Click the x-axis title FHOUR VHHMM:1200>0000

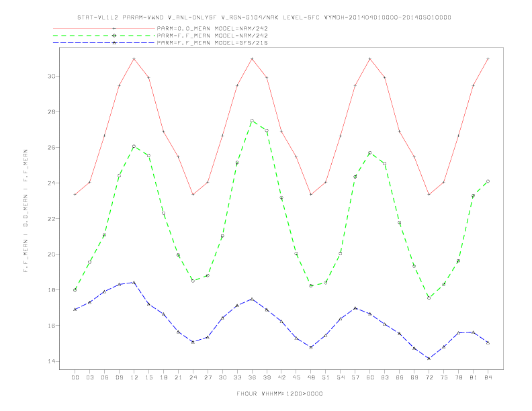pyautogui.click(x=279, y=394)
